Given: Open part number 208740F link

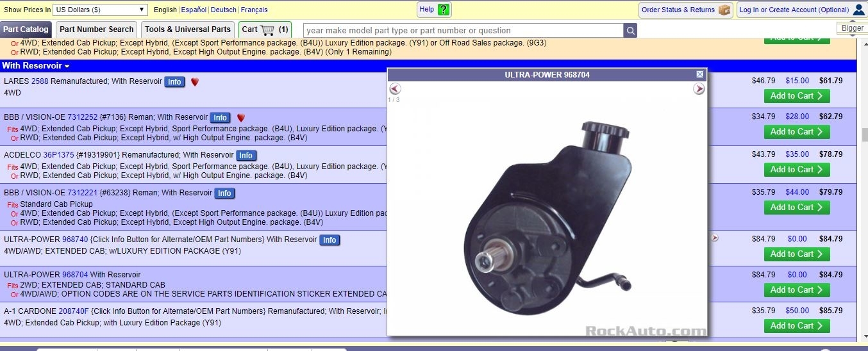Looking at the screenshot, I should tap(74, 311).
